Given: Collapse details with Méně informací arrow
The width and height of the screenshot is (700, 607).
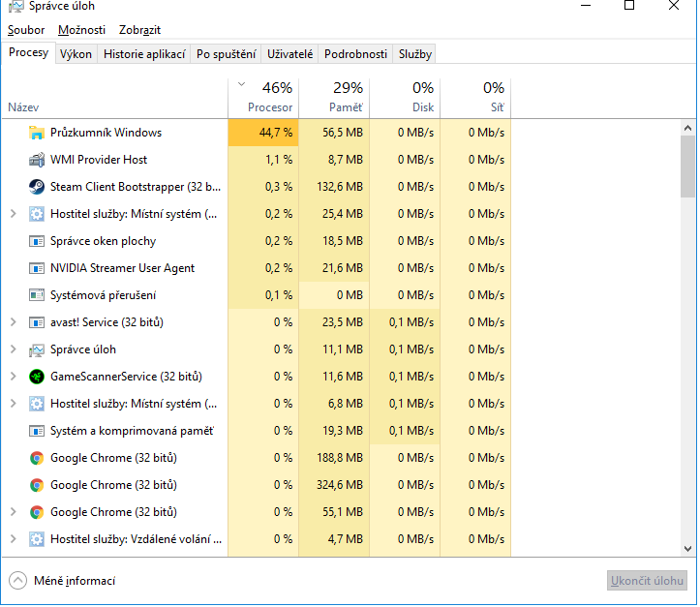Looking at the screenshot, I should tap(18, 581).
